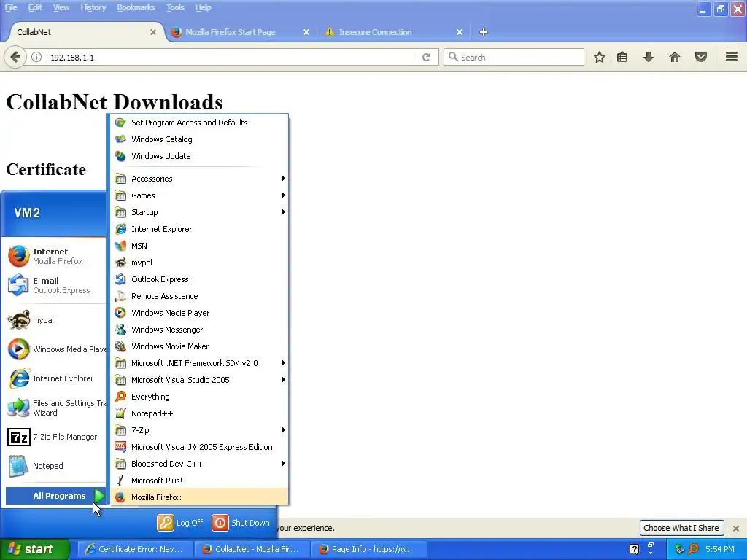Expand Microsoft .NET Framework SDK v2.0 submenu
The image size is (747, 560).
[x=199, y=363]
